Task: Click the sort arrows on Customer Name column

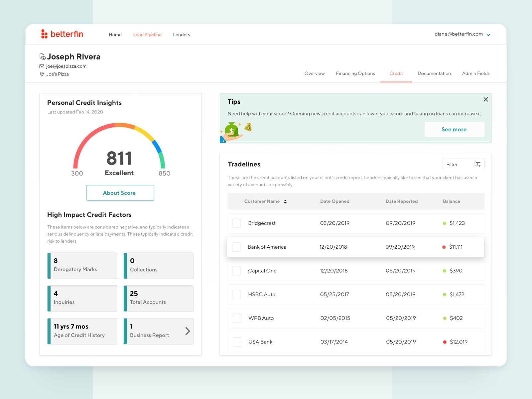Action: click(x=285, y=201)
